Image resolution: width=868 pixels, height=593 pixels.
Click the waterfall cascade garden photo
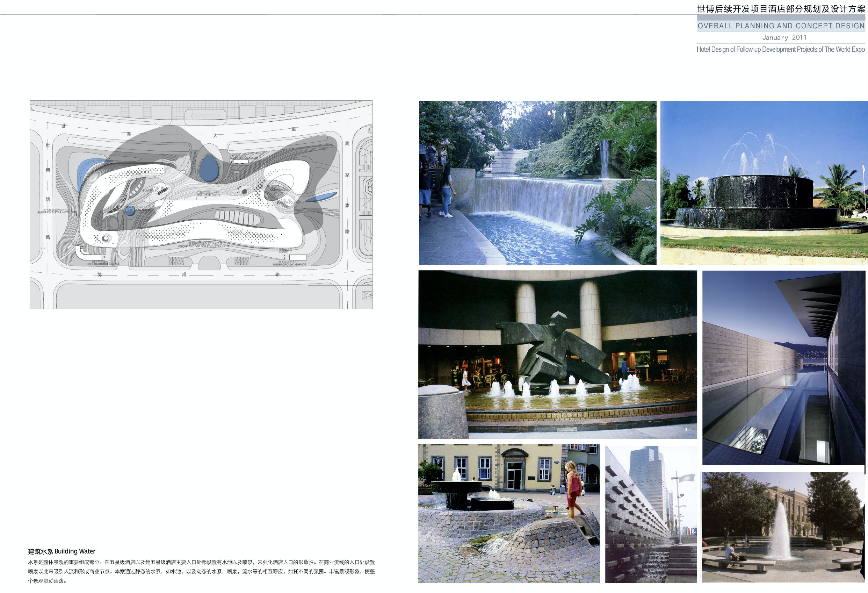tap(537, 183)
